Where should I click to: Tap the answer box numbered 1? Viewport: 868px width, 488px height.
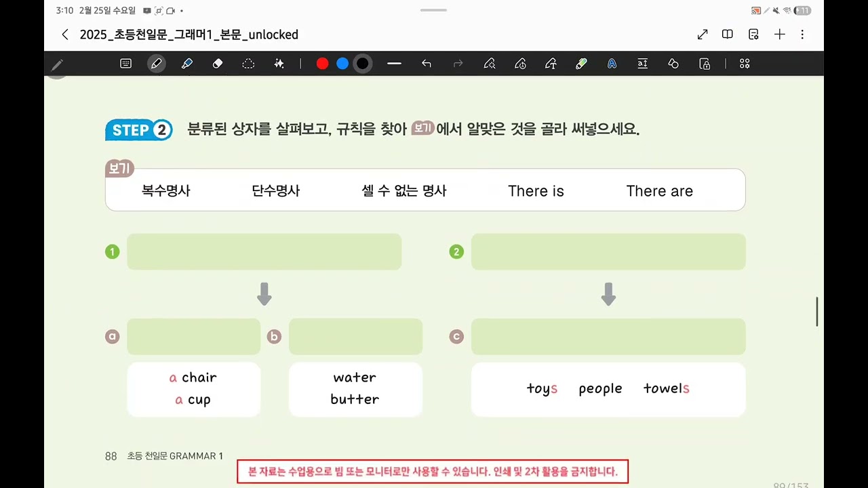(x=264, y=251)
